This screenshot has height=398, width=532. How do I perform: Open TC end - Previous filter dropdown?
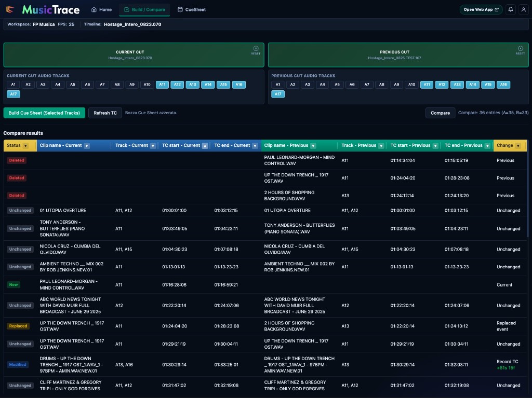pyautogui.click(x=487, y=146)
